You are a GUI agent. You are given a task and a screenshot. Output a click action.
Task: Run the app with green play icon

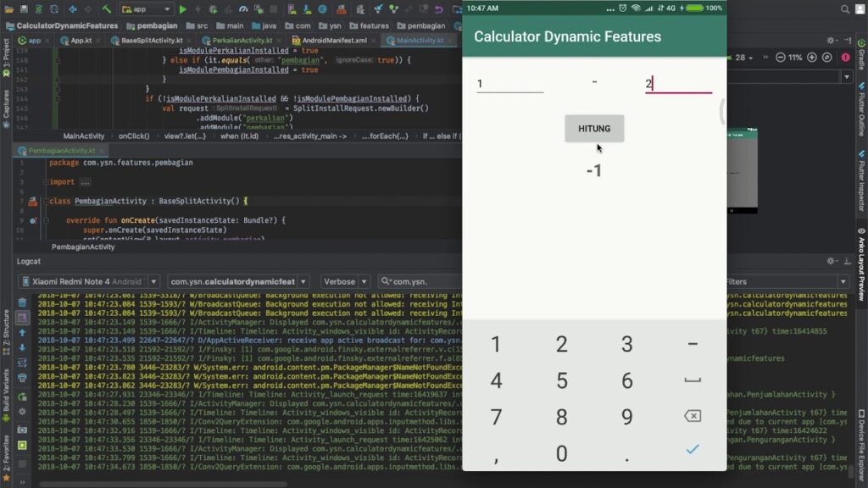pos(183,8)
